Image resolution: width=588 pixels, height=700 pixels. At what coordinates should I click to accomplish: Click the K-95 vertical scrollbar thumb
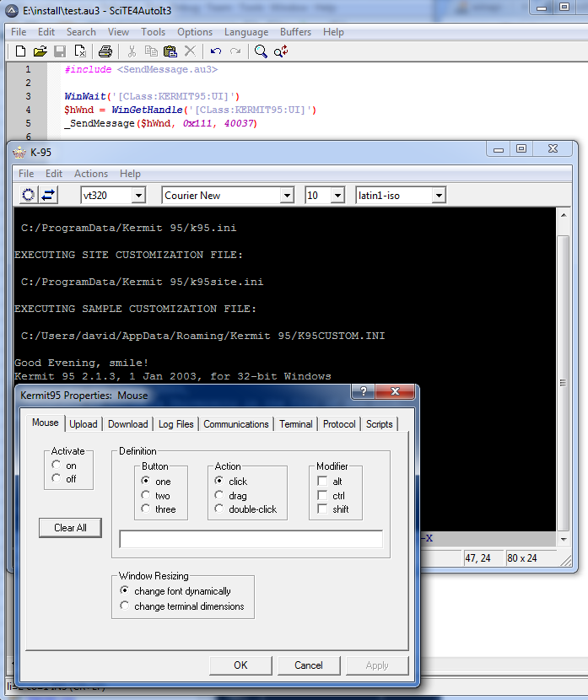pos(564,383)
